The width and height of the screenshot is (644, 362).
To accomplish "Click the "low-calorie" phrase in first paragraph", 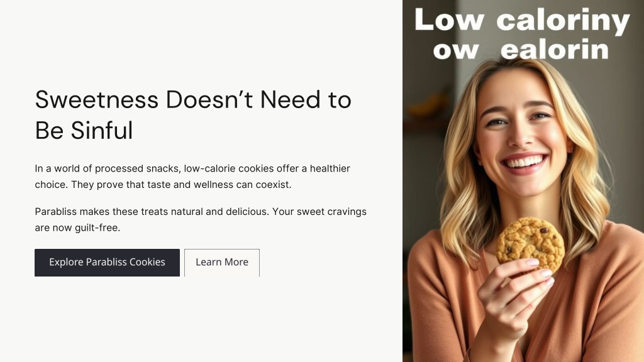I will point(209,168).
